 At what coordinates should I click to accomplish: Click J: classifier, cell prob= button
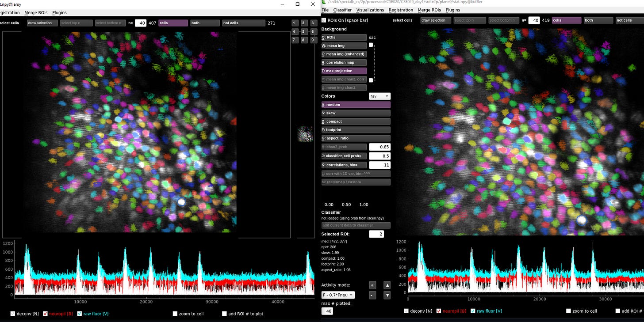click(344, 156)
